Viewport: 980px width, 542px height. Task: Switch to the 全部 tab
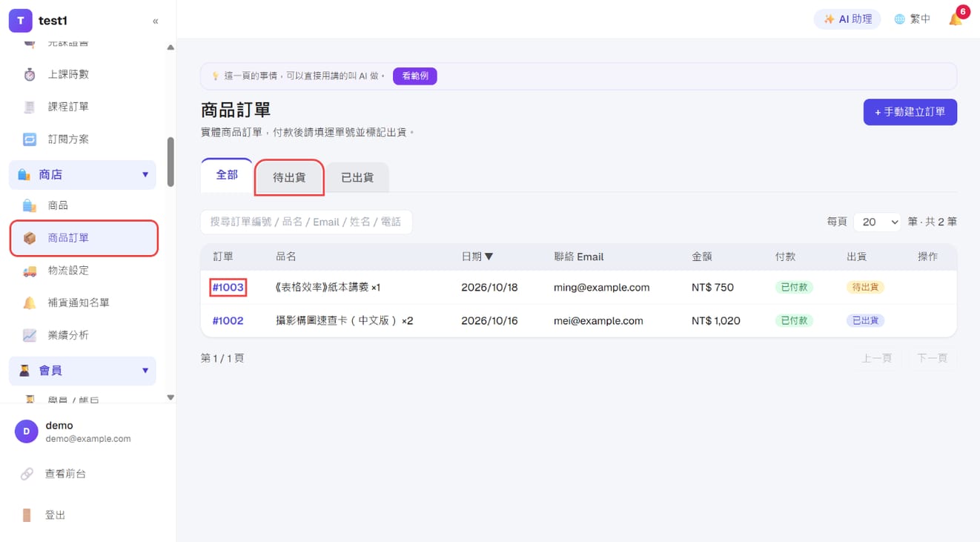(227, 176)
